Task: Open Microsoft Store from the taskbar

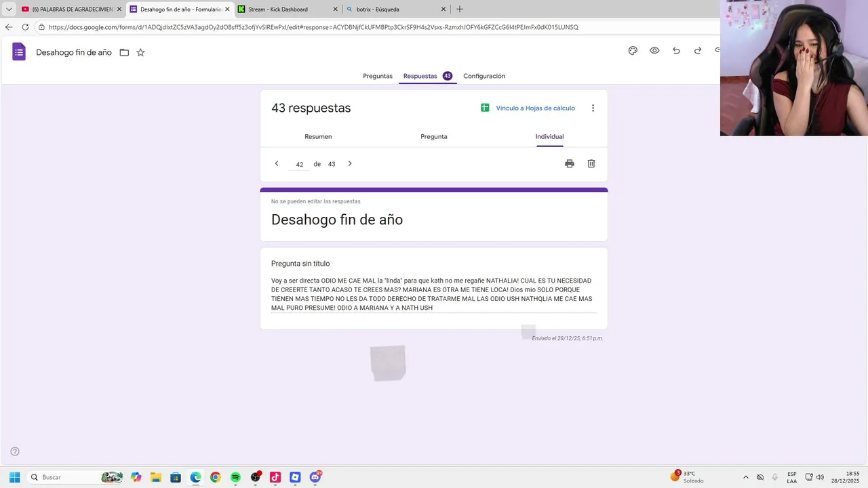Action: coord(176,477)
